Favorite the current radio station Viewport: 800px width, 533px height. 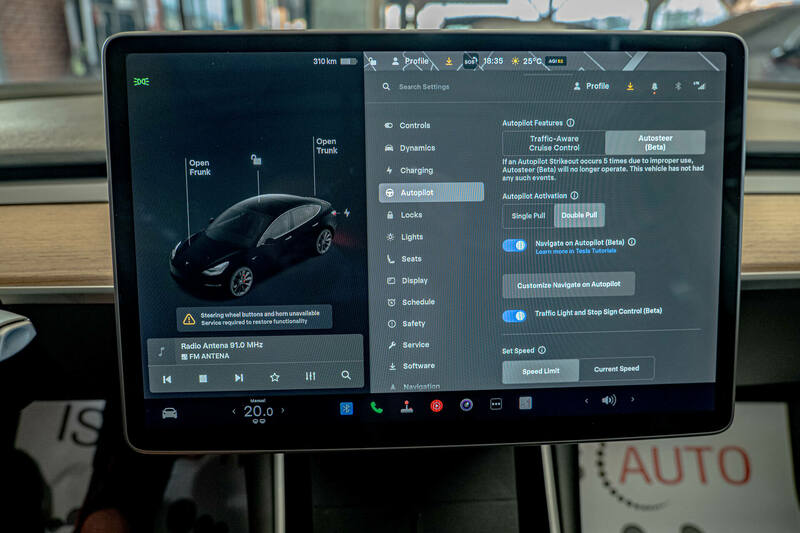(274, 377)
